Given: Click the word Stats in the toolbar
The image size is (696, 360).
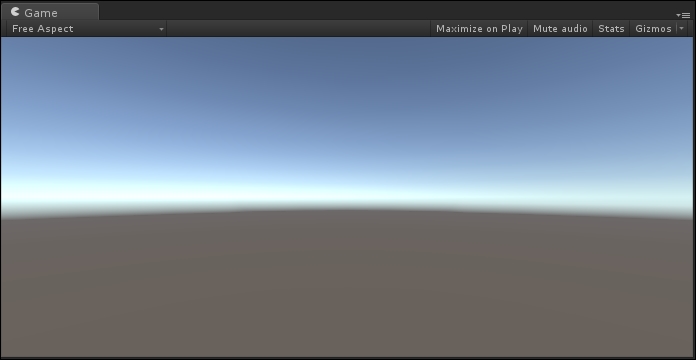Looking at the screenshot, I should [611, 29].
